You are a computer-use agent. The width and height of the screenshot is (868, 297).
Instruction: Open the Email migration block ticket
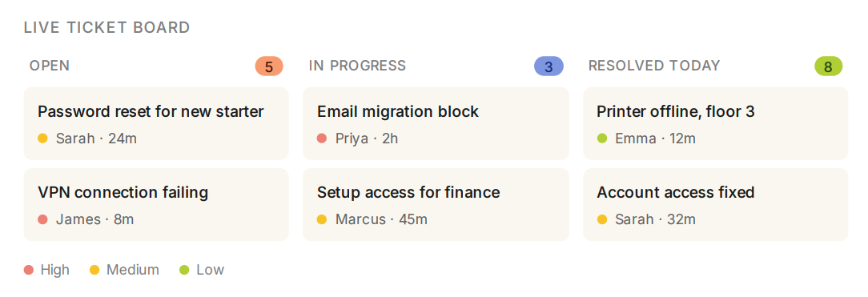pyautogui.click(x=436, y=123)
